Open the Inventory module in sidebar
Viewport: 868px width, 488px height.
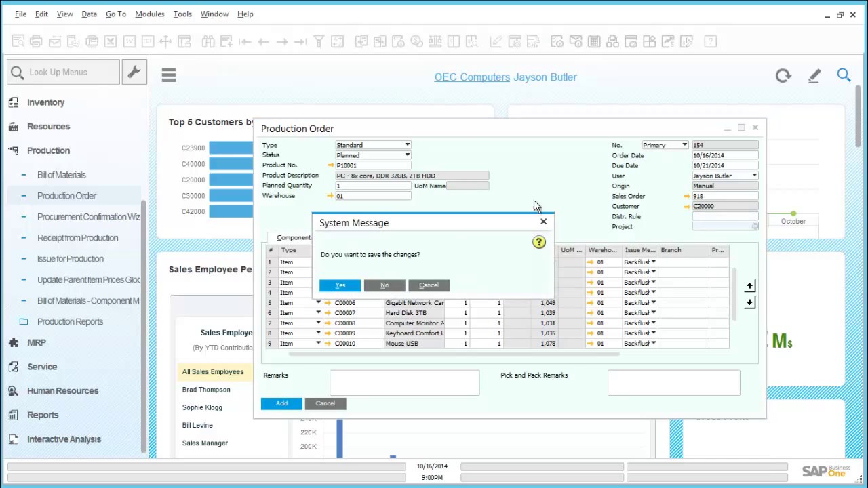coord(45,102)
